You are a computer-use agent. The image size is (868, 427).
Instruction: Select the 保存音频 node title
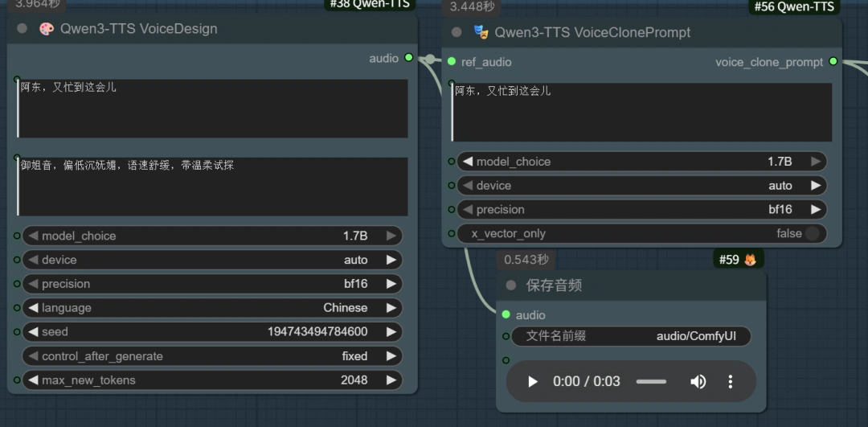[x=554, y=285]
